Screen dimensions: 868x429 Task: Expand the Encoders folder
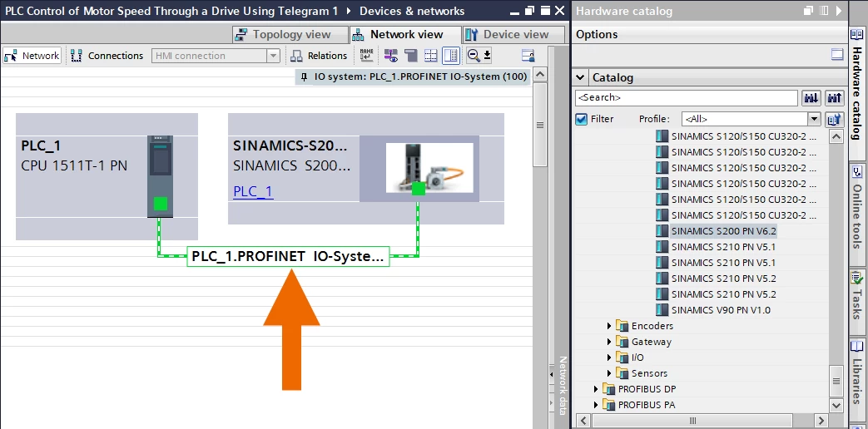pyautogui.click(x=610, y=326)
